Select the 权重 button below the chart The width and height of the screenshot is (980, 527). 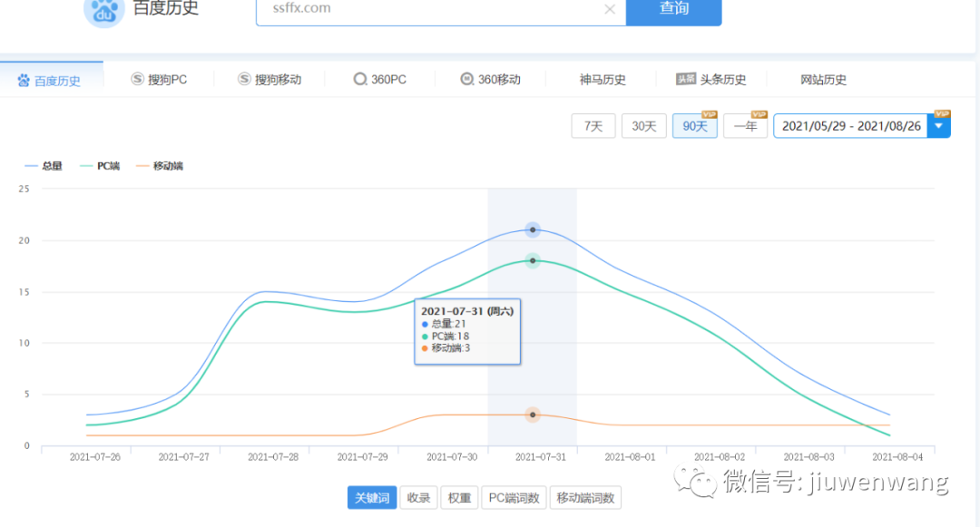459,497
